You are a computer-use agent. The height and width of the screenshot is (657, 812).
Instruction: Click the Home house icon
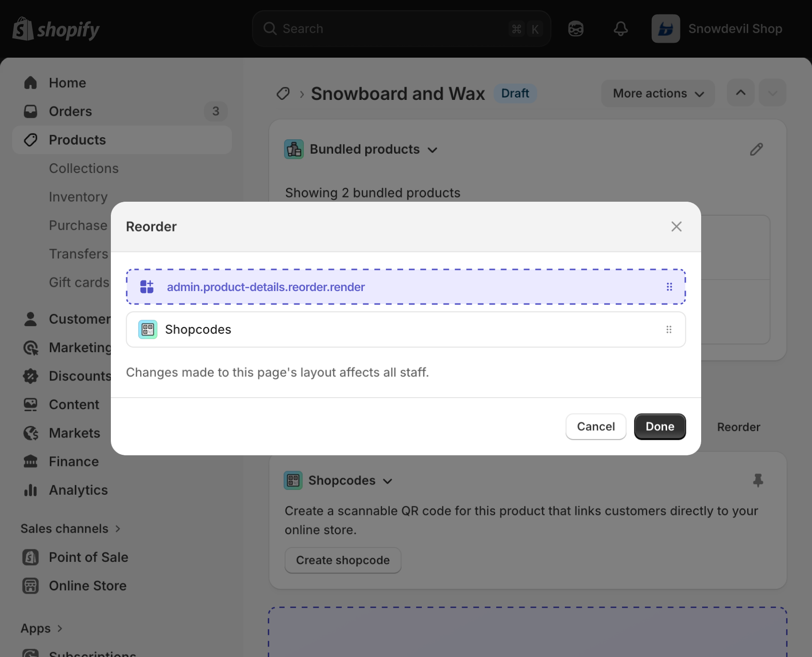pos(31,83)
